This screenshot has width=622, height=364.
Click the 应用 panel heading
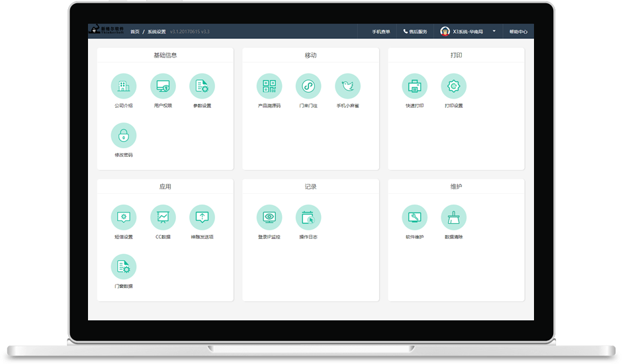(x=165, y=187)
